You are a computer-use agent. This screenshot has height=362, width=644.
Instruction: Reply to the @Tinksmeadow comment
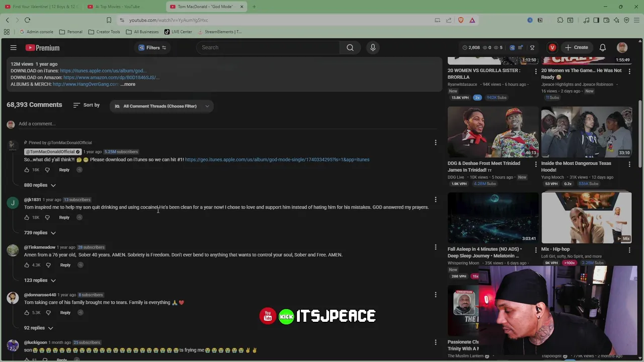[x=65, y=265]
